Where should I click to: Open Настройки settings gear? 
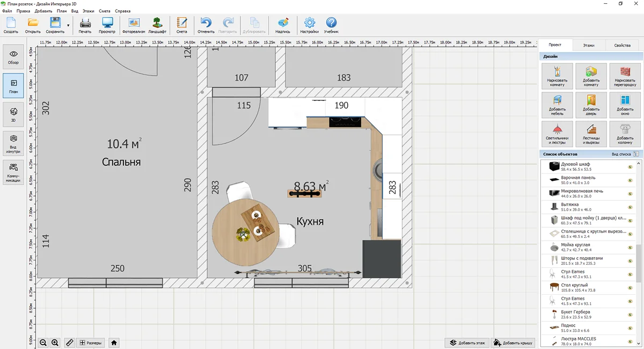[x=309, y=25]
